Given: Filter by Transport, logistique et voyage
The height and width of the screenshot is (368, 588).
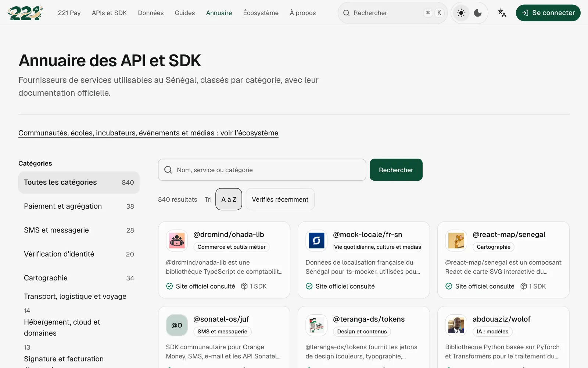Looking at the screenshot, I should point(79,303).
